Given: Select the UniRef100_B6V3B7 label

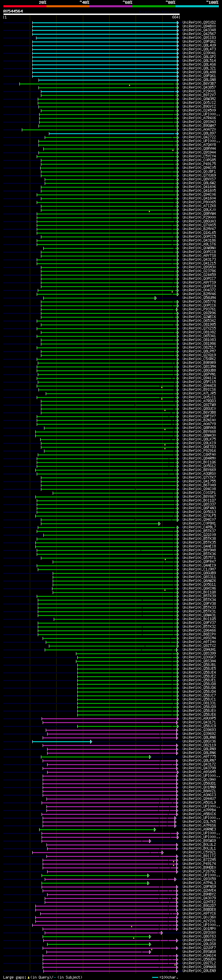Looking at the screenshot, I should click(x=199, y=84).
